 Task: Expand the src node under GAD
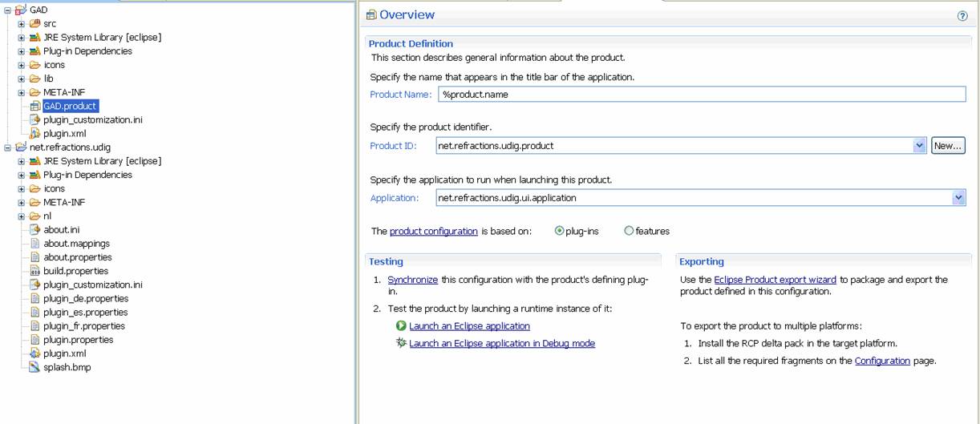click(x=22, y=24)
